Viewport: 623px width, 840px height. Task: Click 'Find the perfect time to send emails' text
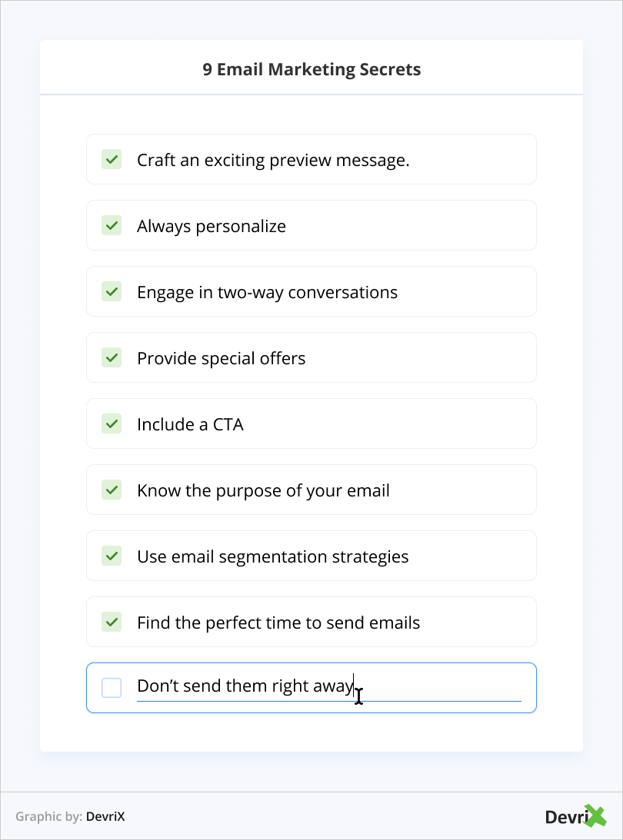(x=278, y=623)
